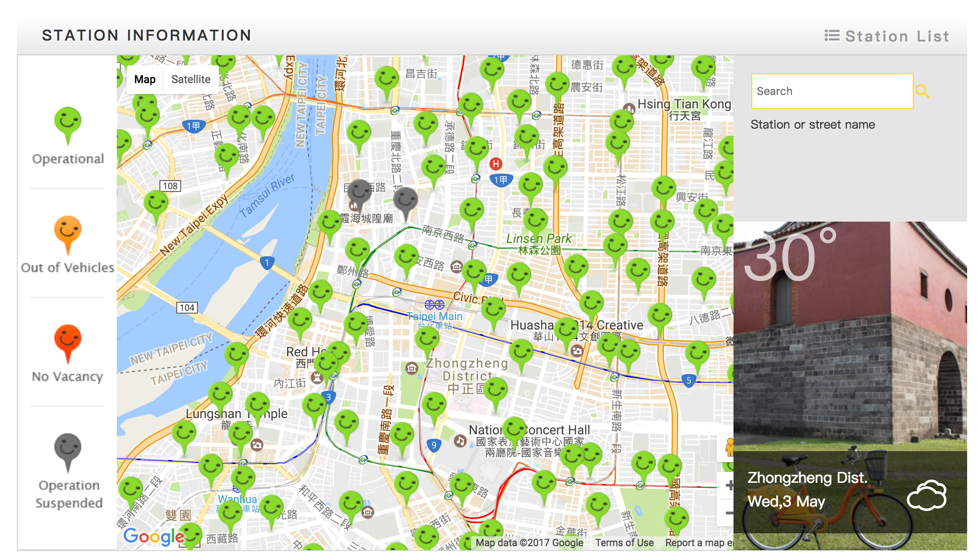
Task: Click the orange Out of Vehicles icon
Action: pyautogui.click(x=68, y=233)
